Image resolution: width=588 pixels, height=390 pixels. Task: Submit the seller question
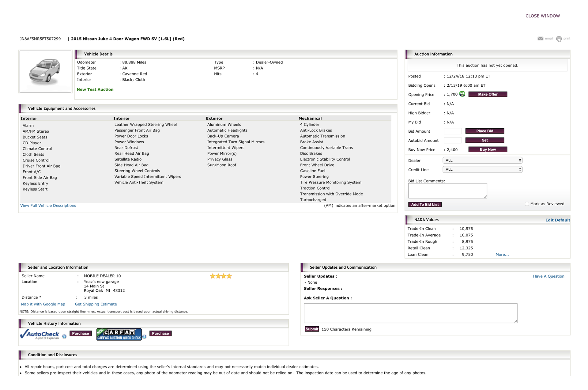coord(312,329)
